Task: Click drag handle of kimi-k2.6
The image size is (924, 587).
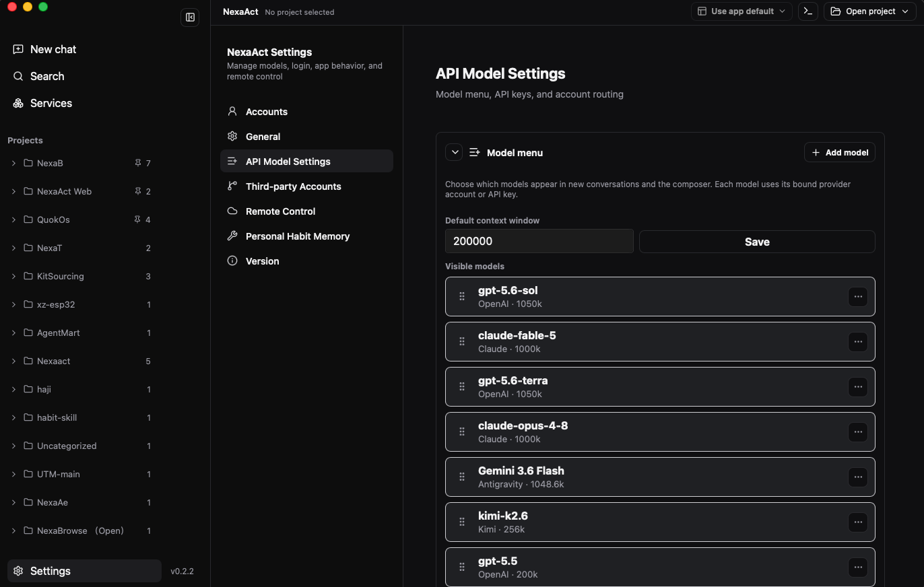Action: tap(462, 522)
